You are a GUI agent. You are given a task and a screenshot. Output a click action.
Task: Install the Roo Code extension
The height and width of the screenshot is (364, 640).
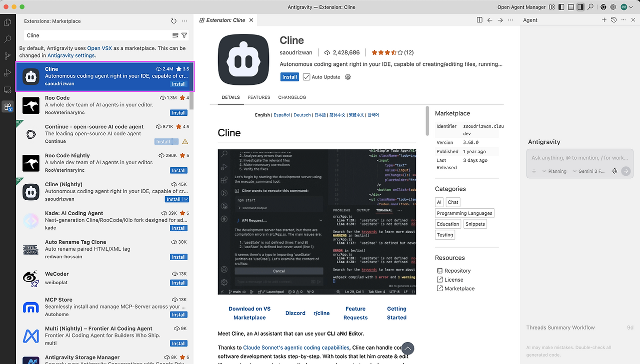coord(179,113)
